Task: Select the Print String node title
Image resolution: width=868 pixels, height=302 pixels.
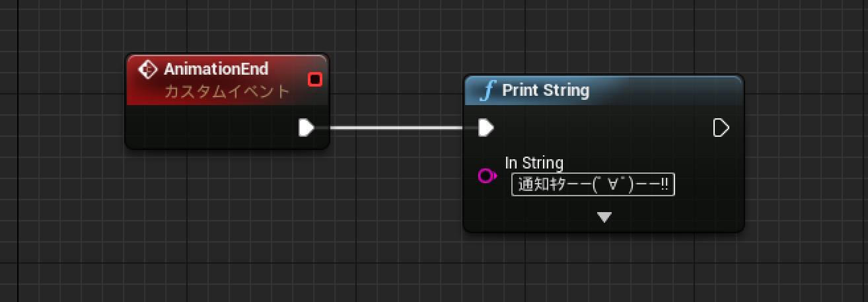Action: tap(546, 90)
